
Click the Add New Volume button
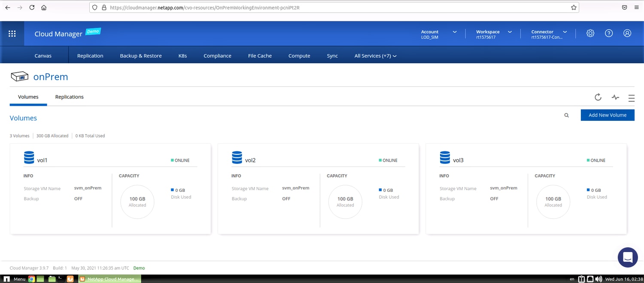coord(607,115)
